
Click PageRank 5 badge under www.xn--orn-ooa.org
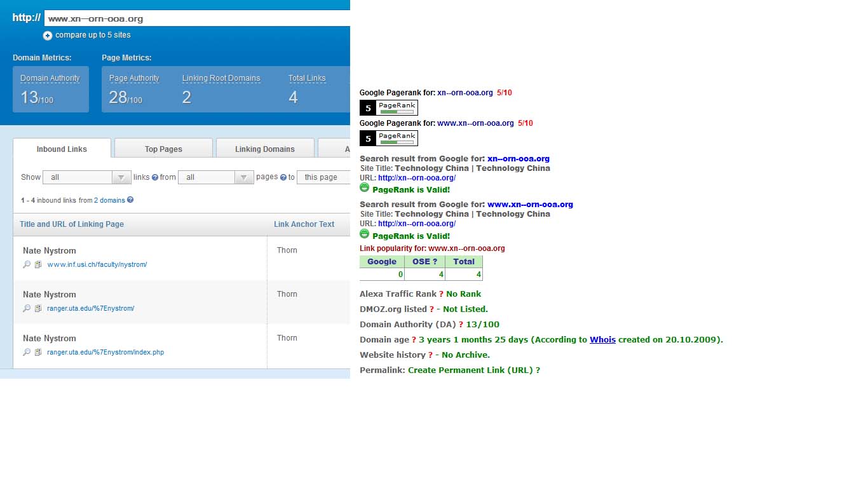click(389, 139)
